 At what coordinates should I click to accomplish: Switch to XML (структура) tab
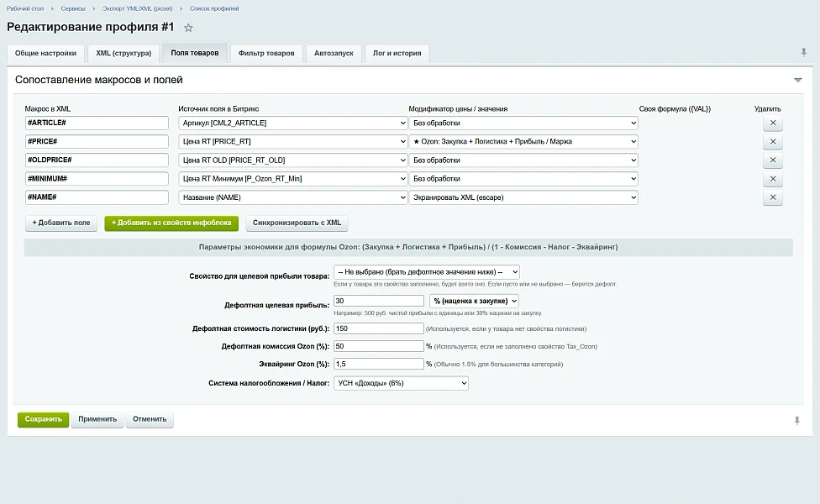click(x=124, y=53)
